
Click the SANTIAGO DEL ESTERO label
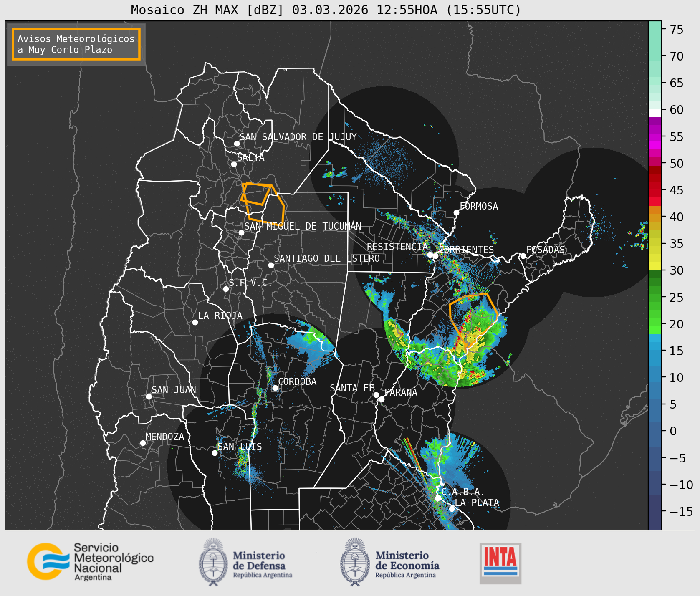[x=327, y=258]
